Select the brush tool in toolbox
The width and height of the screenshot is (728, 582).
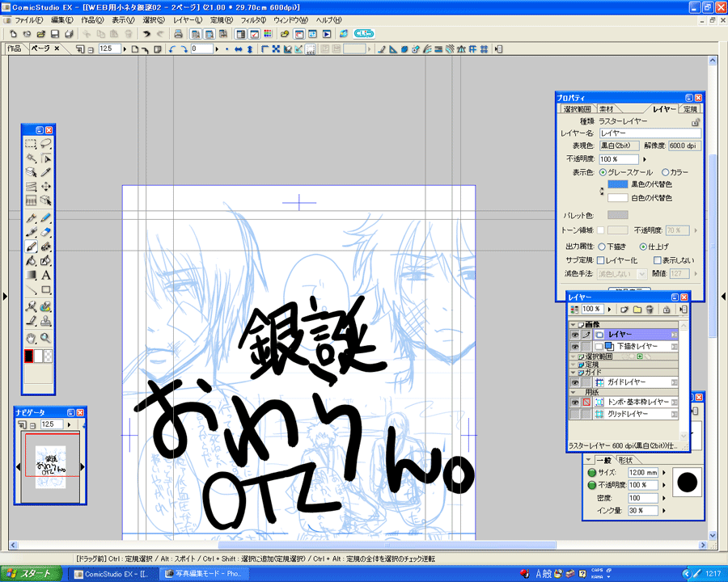[31, 247]
